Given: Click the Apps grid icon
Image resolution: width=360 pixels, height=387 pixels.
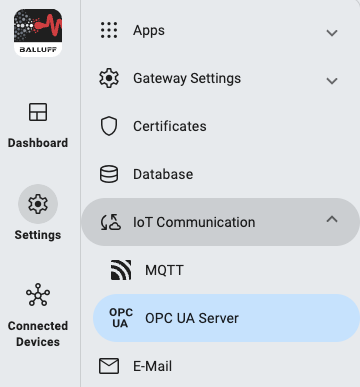Looking at the screenshot, I should click(109, 30).
